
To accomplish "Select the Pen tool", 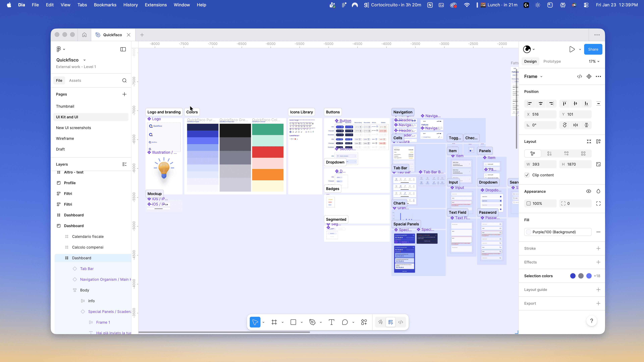I will pos(312,322).
